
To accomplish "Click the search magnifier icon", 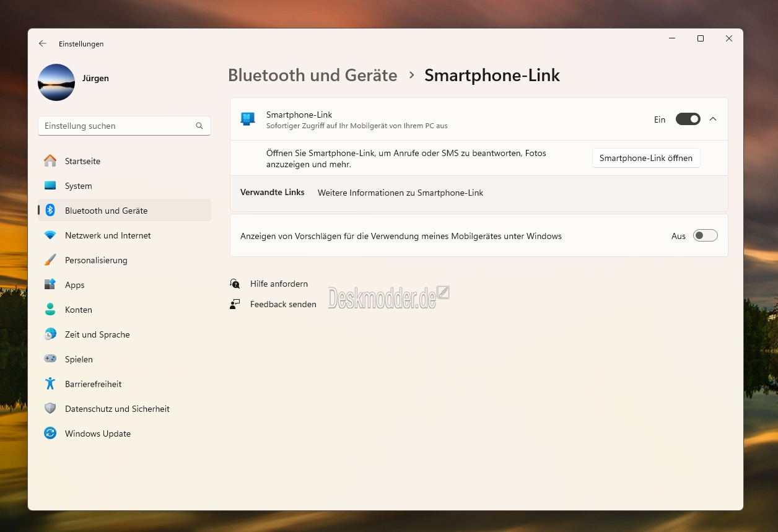I will tap(199, 126).
